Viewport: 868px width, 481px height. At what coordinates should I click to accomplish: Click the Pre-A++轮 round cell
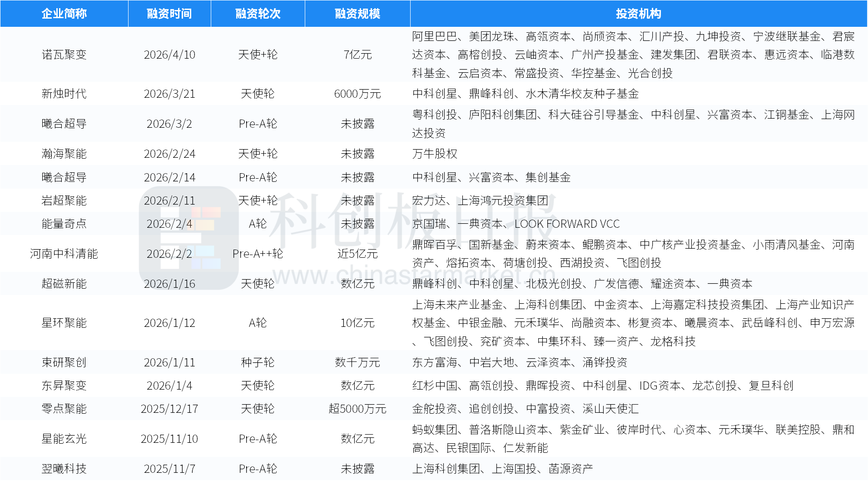(258, 254)
